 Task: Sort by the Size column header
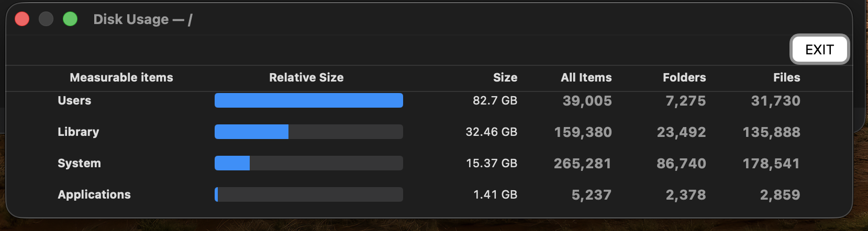point(505,77)
